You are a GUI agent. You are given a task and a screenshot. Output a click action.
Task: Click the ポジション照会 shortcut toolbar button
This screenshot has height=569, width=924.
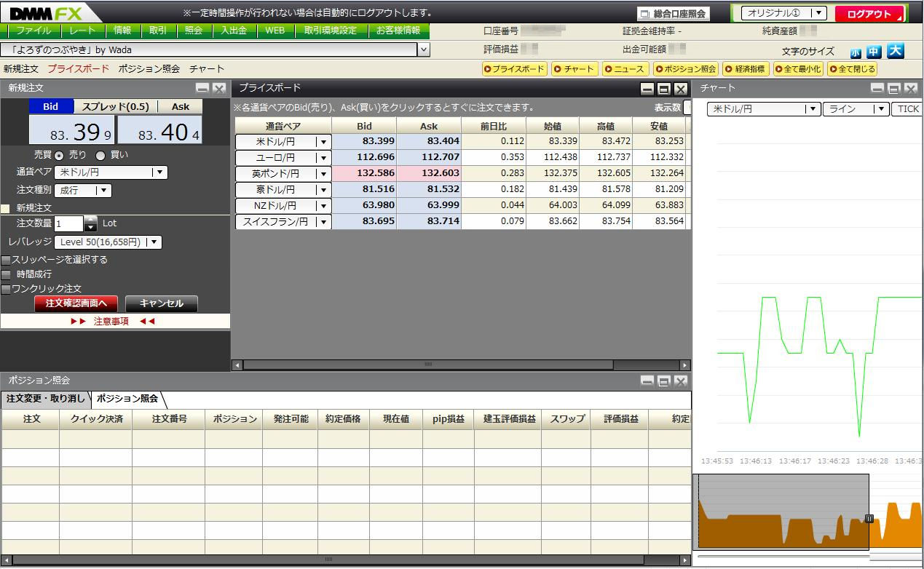[x=686, y=69]
